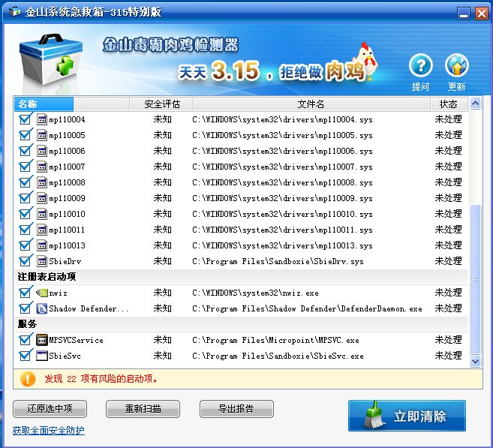The image size is (493, 448).
Task: Click 未处理 status in mp110009 row
Action: click(x=449, y=198)
